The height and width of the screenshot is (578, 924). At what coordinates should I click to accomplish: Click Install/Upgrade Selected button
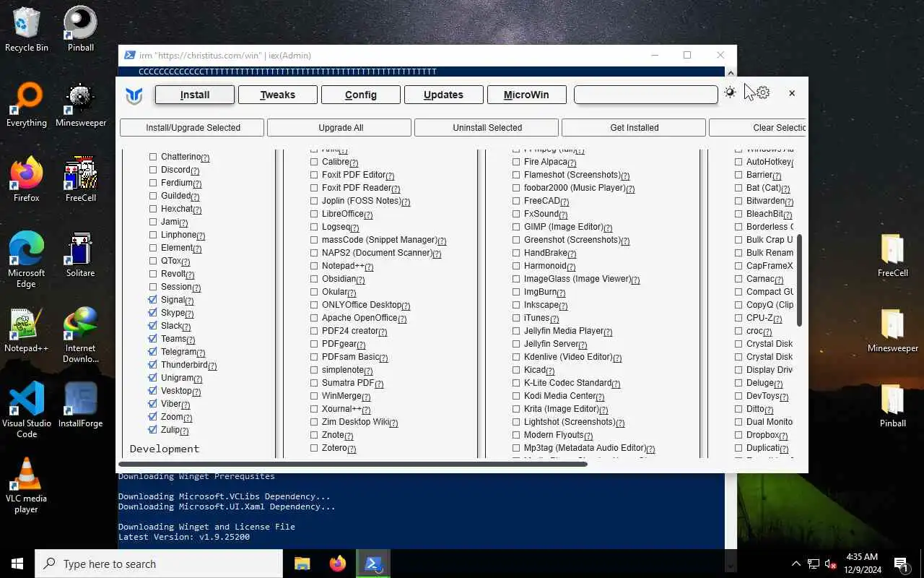[x=193, y=128]
